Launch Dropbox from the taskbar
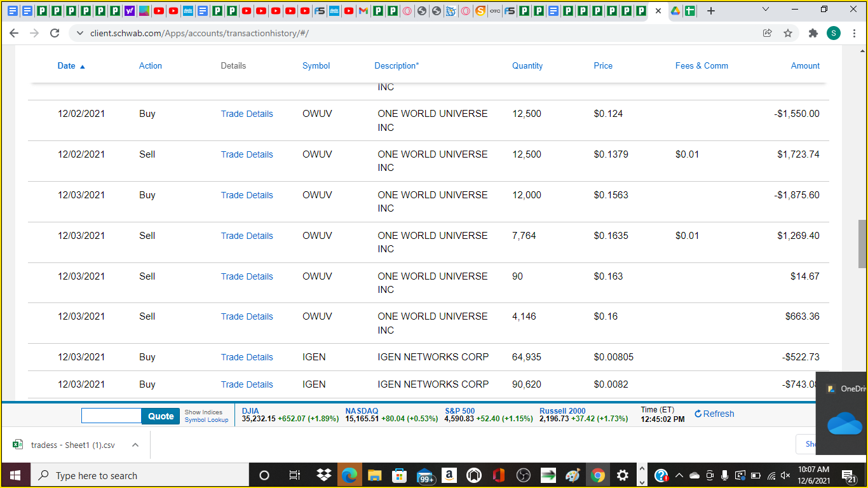This screenshot has width=868, height=488. click(323, 475)
